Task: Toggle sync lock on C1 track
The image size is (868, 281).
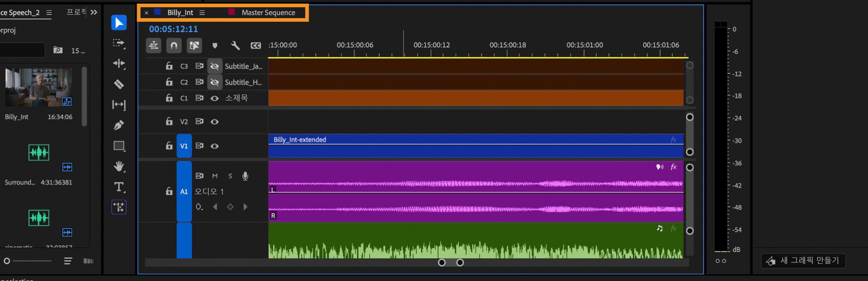Action: tap(199, 98)
